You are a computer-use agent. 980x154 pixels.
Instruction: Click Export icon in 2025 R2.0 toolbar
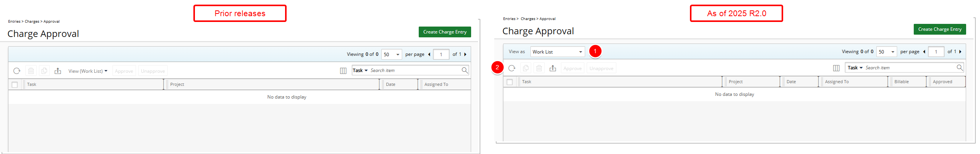tap(553, 68)
